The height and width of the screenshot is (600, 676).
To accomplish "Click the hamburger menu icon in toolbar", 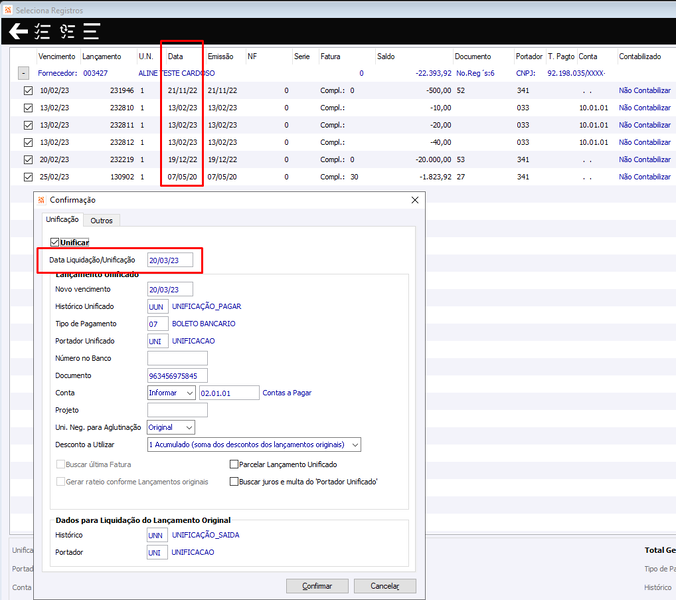I will point(91,31).
